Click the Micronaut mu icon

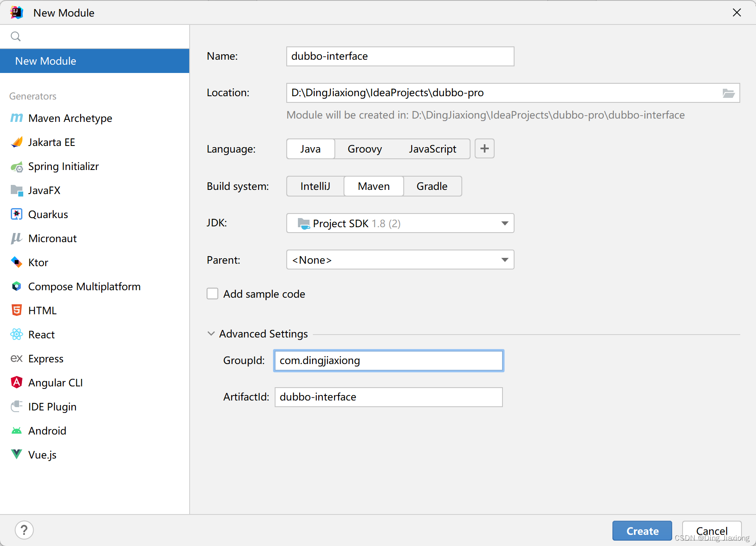(x=17, y=238)
